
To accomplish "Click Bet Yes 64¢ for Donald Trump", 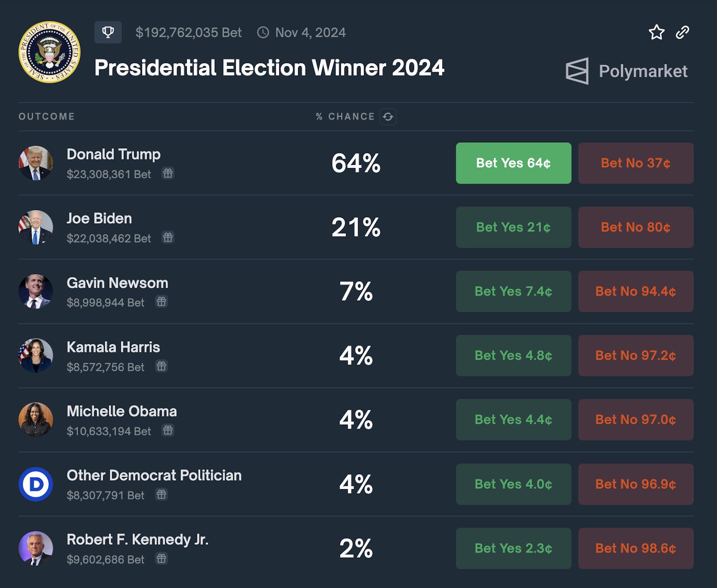I will tap(514, 163).
